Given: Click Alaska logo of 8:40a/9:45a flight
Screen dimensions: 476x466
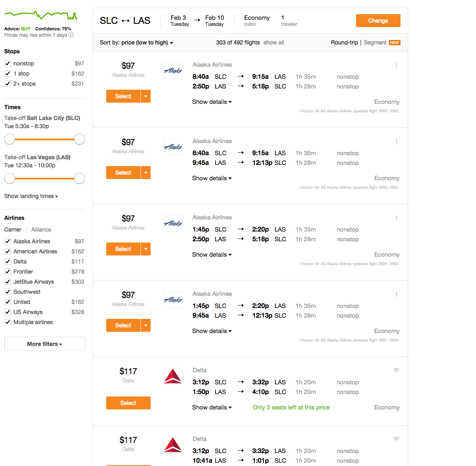Looking at the screenshot, I should [x=173, y=147].
